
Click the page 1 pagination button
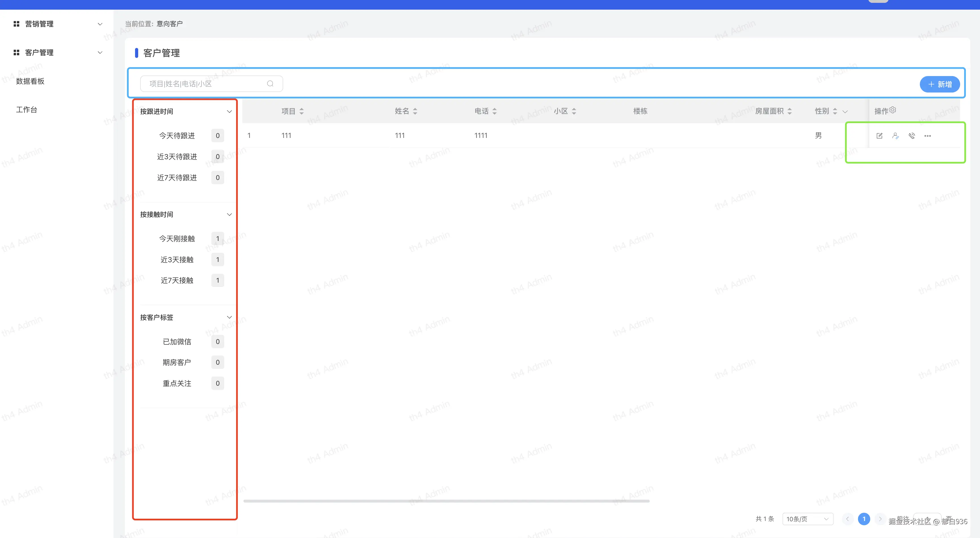click(864, 519)
